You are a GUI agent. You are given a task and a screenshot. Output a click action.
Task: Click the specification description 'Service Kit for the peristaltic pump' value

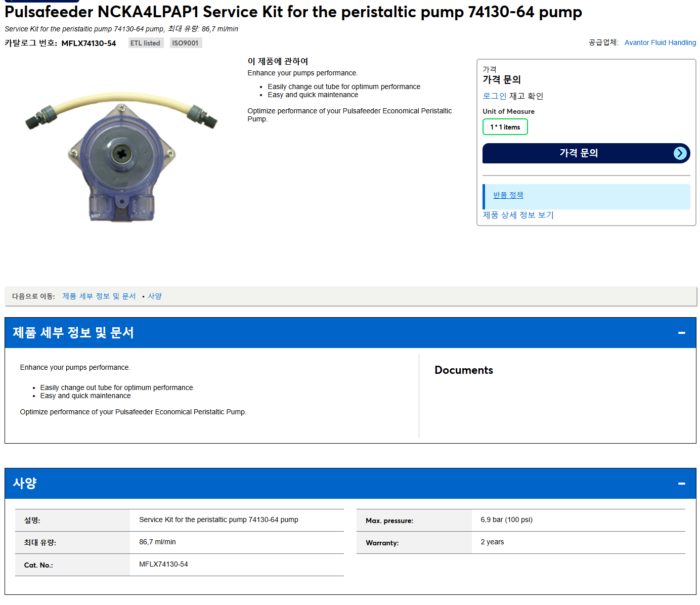pyautogui.click(x=218, y=520)
